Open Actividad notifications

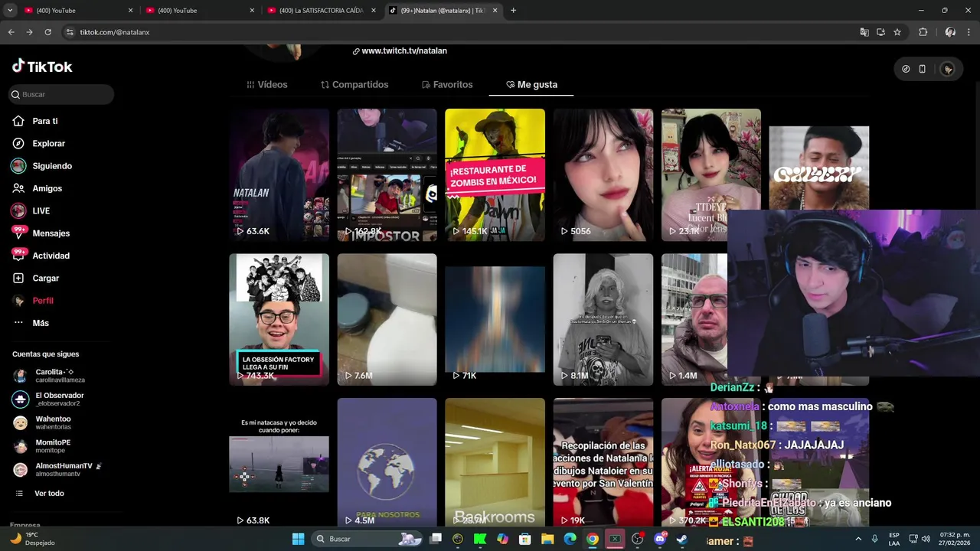coord(41,256)
